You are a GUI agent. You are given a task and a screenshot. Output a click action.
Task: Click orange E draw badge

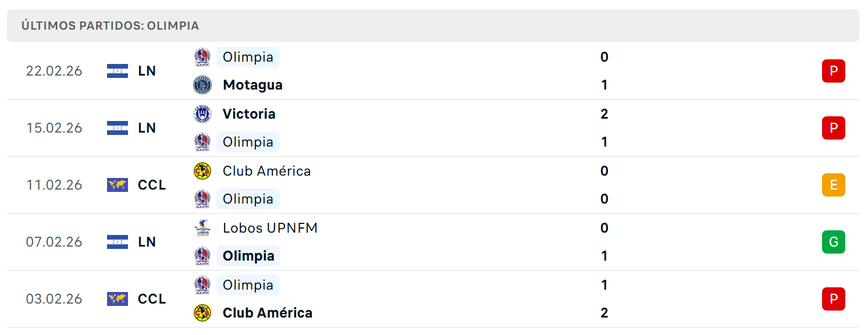(833, 185)
